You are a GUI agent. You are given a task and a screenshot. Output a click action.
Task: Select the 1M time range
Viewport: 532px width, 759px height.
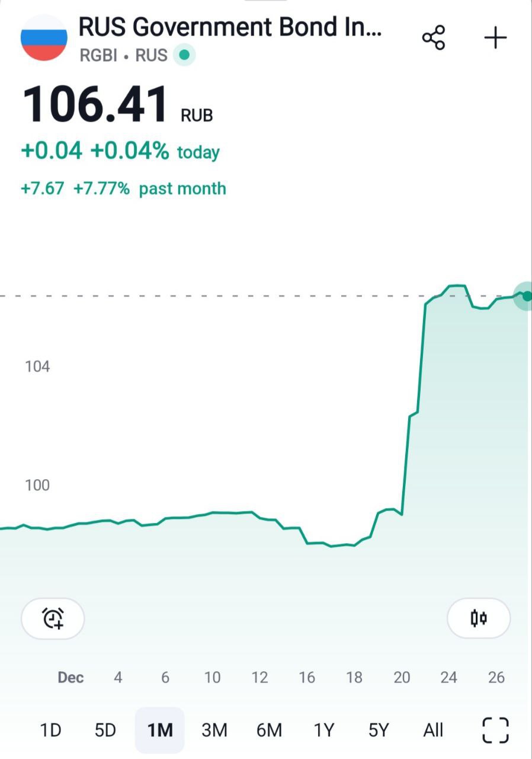pyautogui.click(x=160, y=730)
